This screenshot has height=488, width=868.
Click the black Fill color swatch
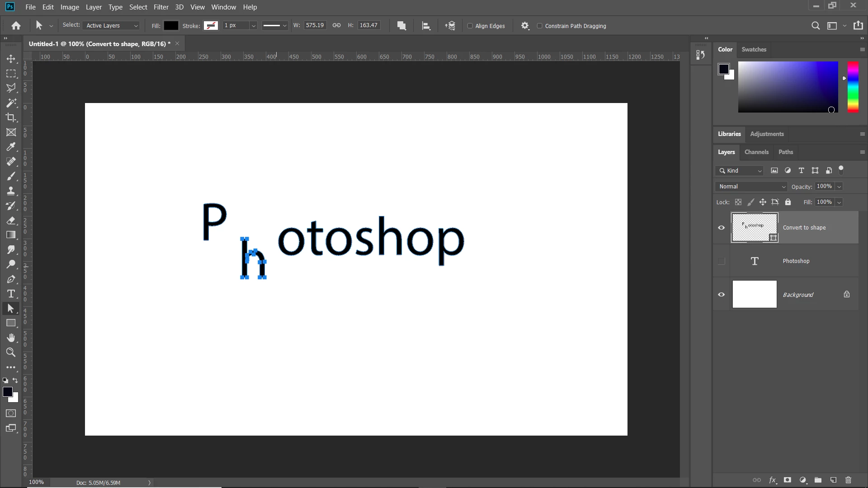pos(171,26)
